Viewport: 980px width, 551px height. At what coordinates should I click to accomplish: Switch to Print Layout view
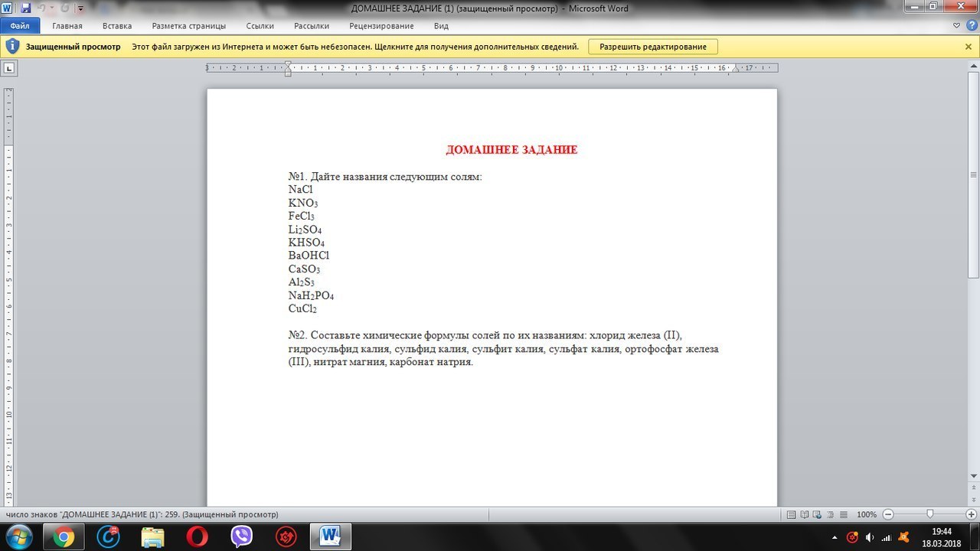tap(792, 514)
